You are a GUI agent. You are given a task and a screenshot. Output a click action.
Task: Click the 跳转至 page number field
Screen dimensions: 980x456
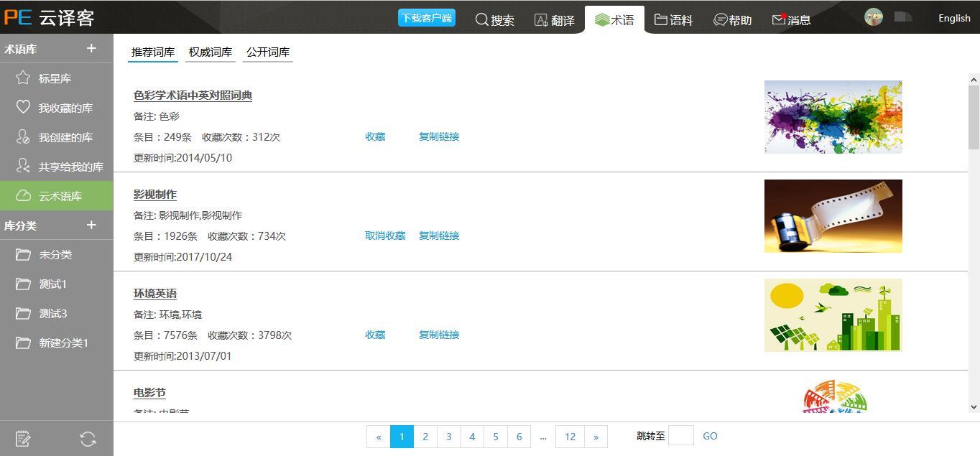coord(681,435)
